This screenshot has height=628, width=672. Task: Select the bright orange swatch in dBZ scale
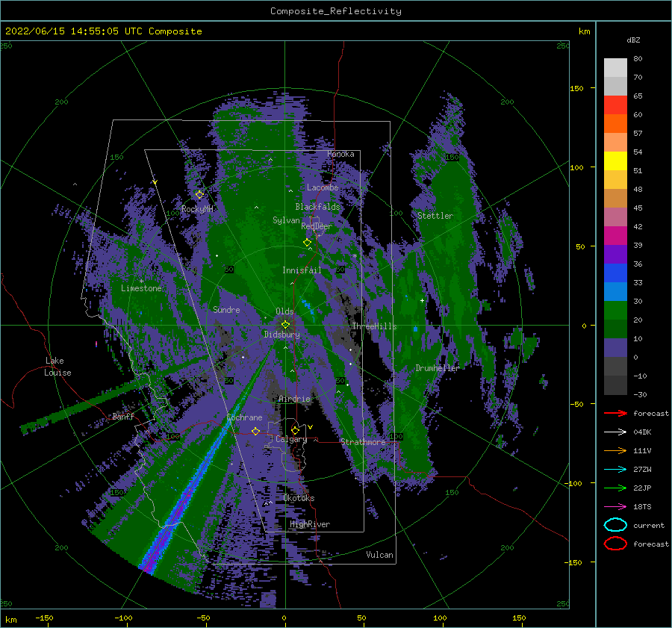coord(615,124)
